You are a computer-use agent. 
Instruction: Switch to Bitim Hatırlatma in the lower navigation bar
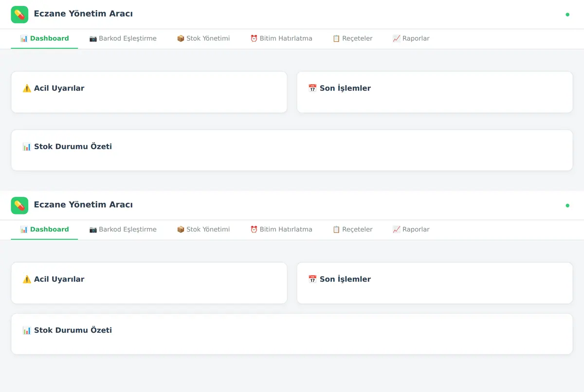point(281,230)
